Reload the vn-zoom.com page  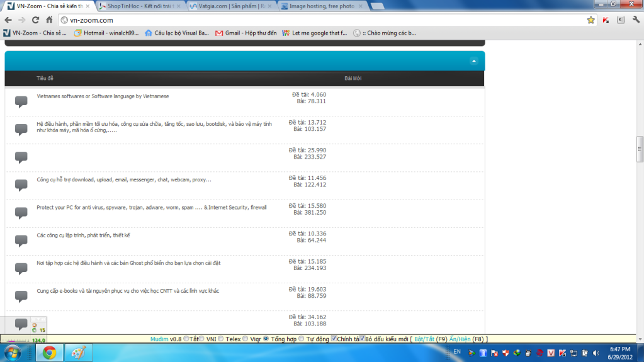click(35, 20)
